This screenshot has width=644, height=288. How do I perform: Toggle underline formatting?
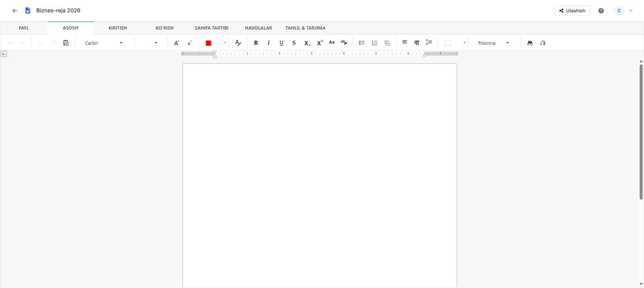pos(281,43)
